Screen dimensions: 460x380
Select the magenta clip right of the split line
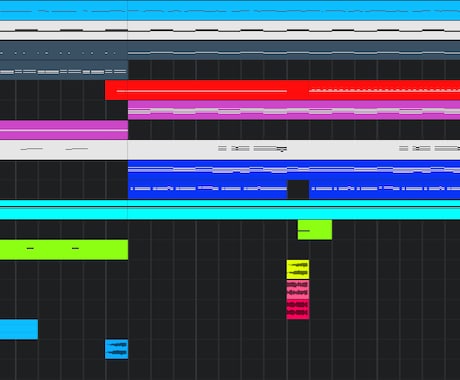(294, 110)
